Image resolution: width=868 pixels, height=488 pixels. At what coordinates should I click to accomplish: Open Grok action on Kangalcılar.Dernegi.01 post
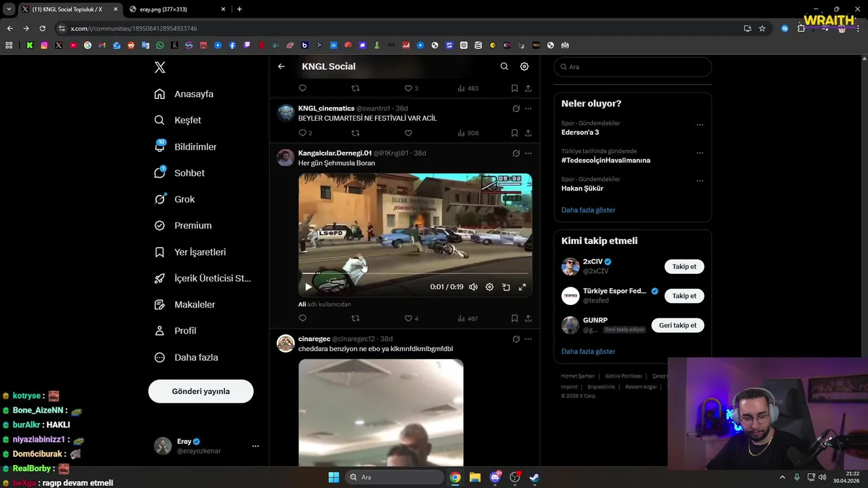516,153
